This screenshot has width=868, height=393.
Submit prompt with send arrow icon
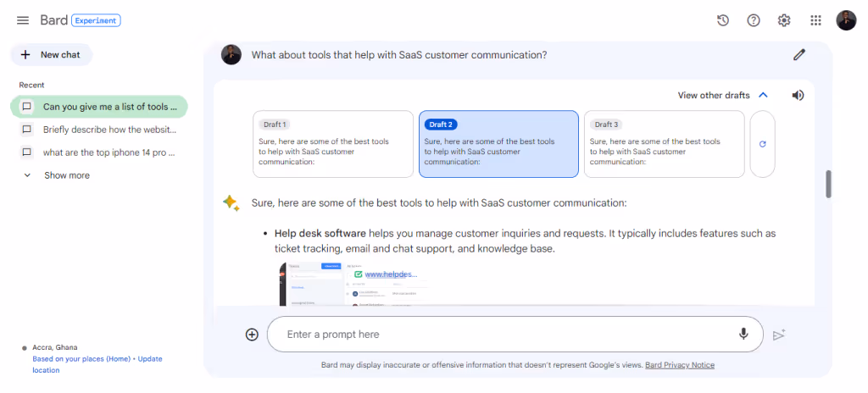[779, 335]
